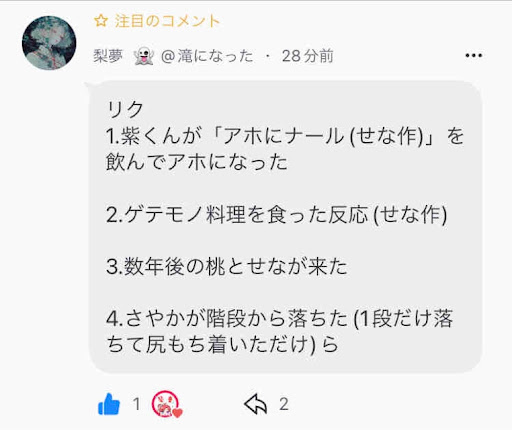Viewport: 512px width, 430px height.
Task: Click the heart badge on the reactor avatar
Action: (177, 413)
